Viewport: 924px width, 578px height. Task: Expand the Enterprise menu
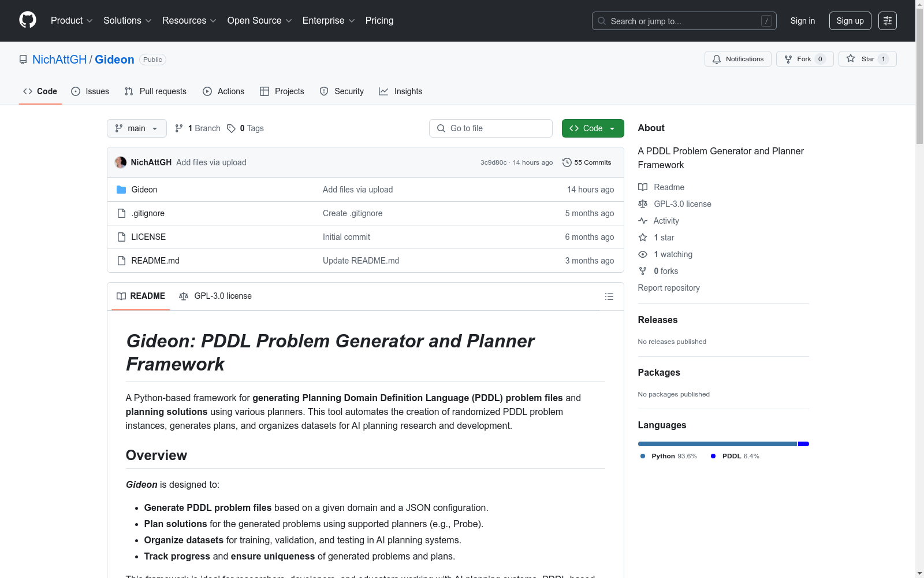[329, 20]
